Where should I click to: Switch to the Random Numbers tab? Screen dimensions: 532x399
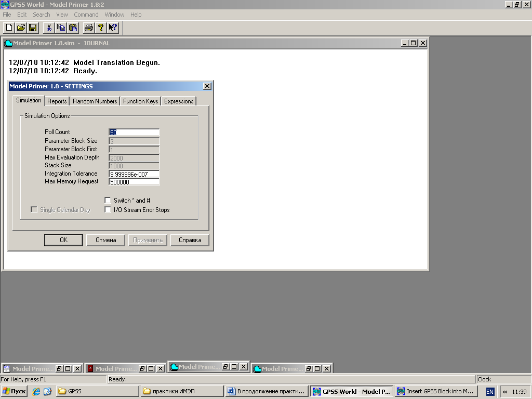[95, 101]
